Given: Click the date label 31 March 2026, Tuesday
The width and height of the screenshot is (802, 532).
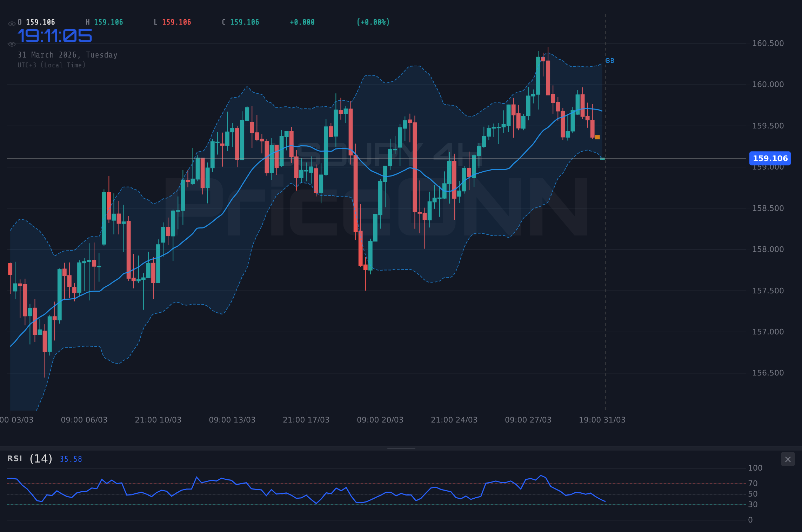Looking at the screenshot, I should (67, 55).
